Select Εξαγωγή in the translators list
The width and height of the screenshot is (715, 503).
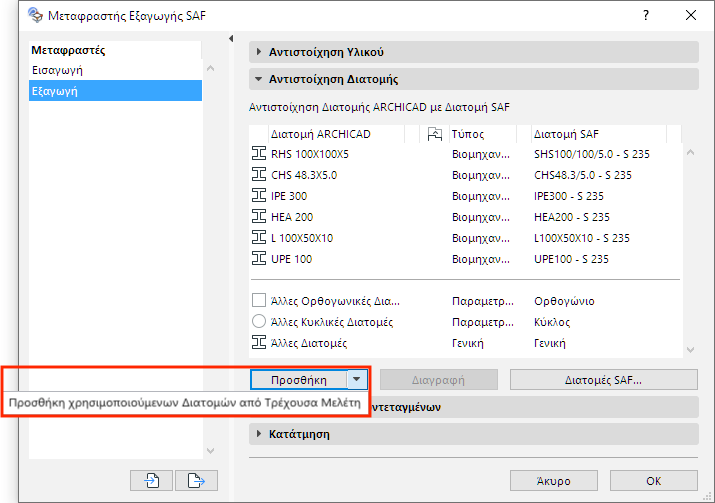[x=115, y=91]
